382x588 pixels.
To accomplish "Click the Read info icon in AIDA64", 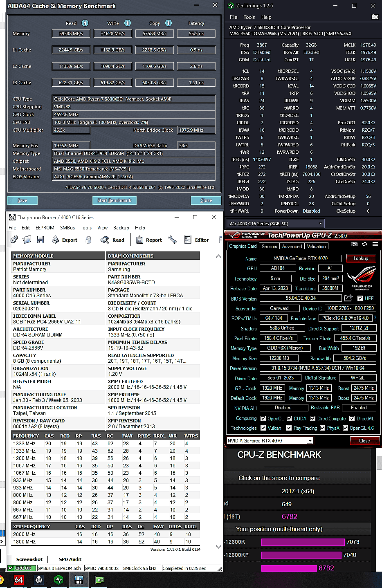I will coord(85,23).
